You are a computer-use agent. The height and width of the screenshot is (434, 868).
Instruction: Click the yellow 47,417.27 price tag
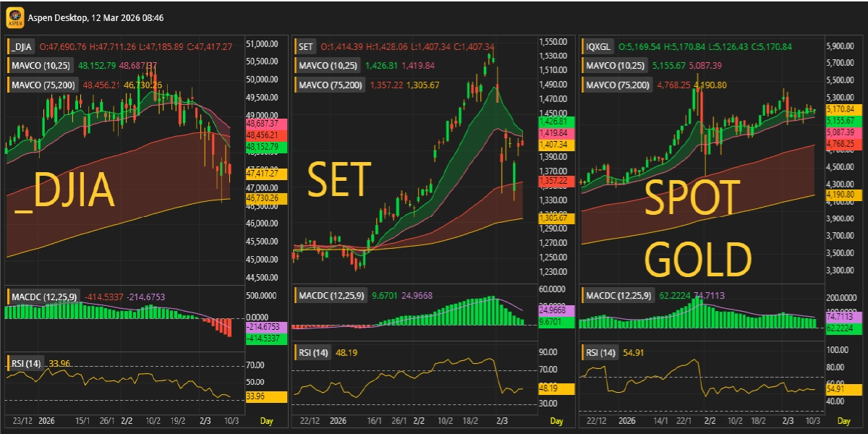266,174
